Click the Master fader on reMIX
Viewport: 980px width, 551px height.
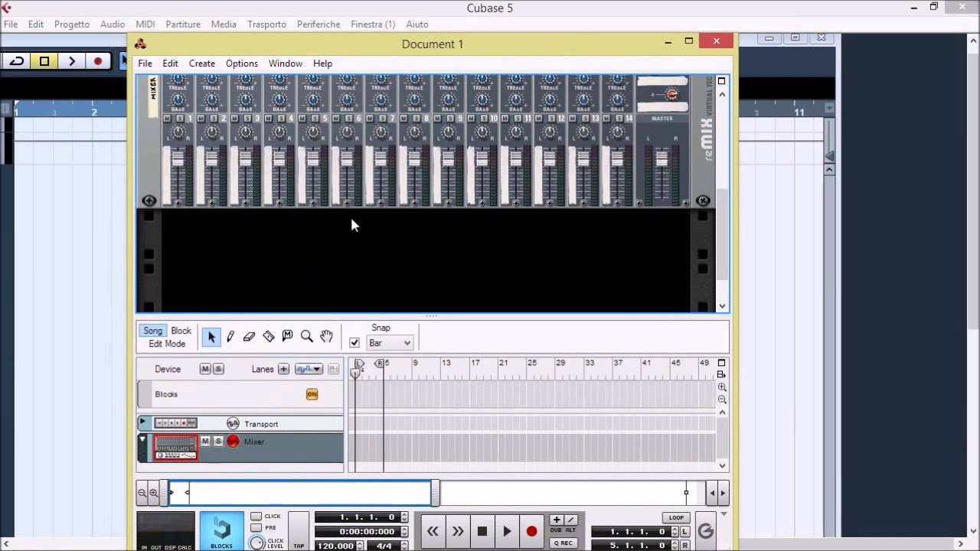point(661,160)
